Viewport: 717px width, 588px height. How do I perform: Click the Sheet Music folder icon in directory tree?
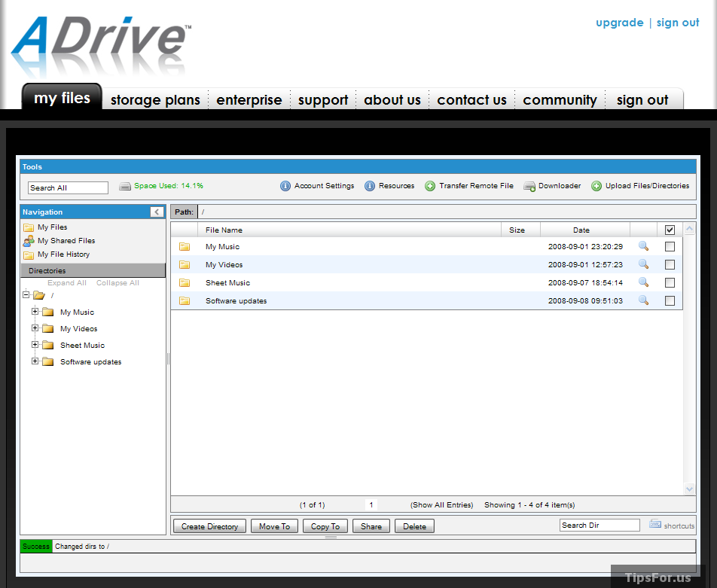(x=48, y=346)
